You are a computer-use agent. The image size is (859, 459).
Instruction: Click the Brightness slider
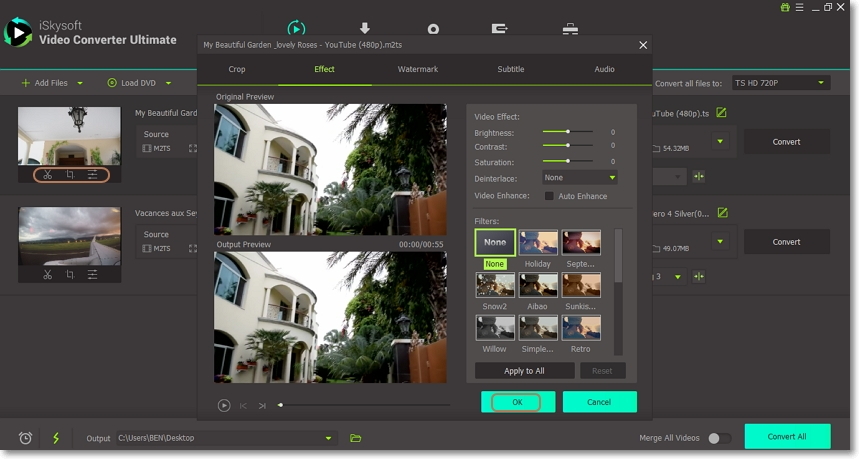[567, 132]
